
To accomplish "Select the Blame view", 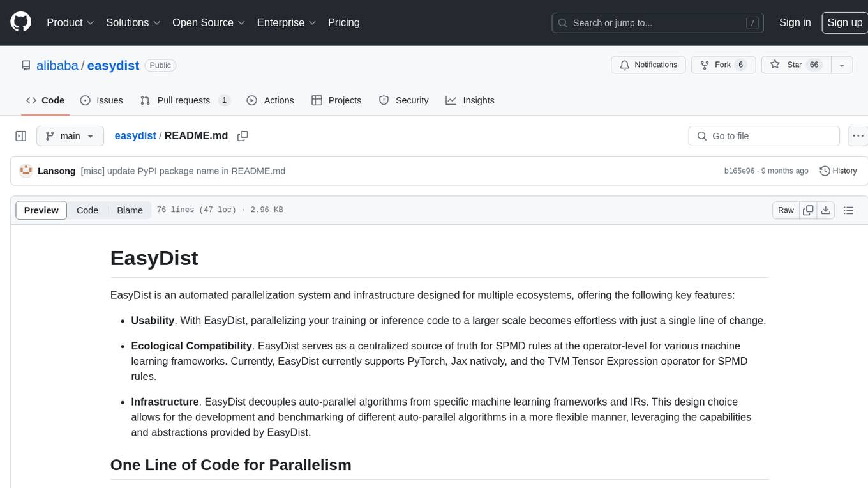I will click(130, 210).
